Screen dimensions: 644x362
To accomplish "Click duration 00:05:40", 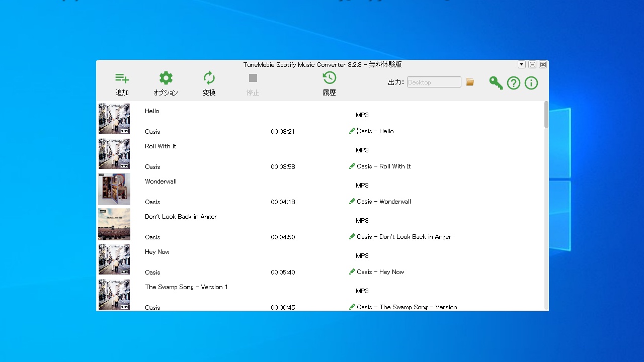I will click(283, 273).
